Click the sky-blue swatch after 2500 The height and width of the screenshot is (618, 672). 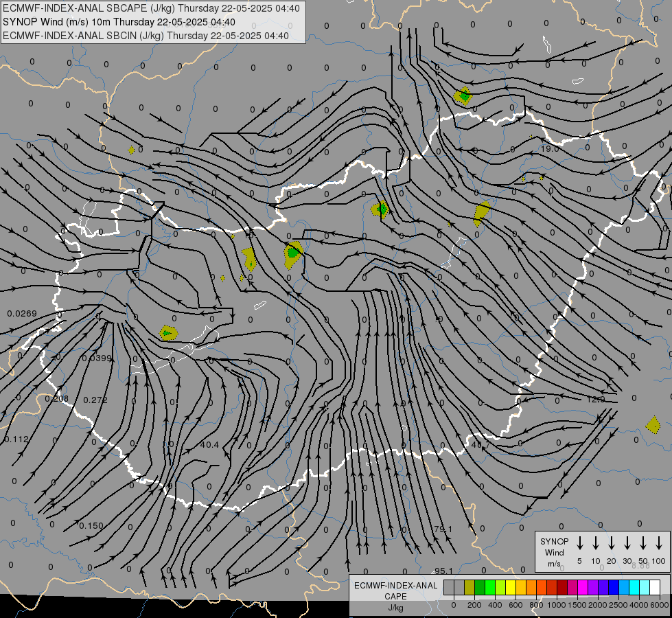click(623, 587)
